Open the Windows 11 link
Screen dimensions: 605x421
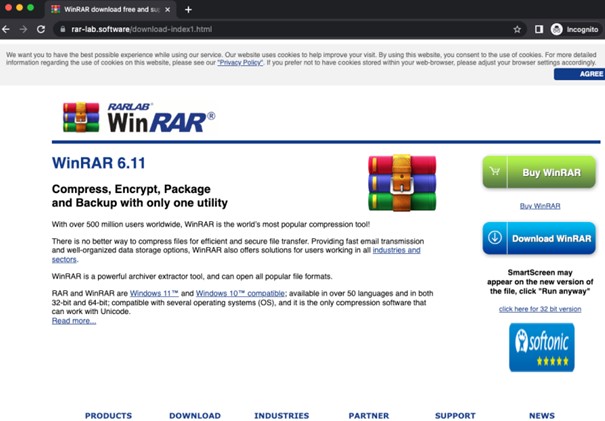click(154, 293)
